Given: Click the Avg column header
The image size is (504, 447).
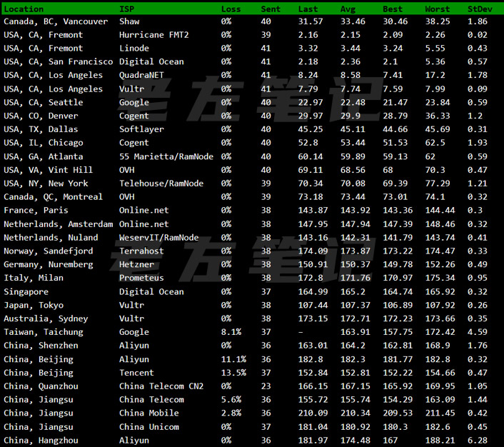Looking at the screenshot, I should click(348, 9).
